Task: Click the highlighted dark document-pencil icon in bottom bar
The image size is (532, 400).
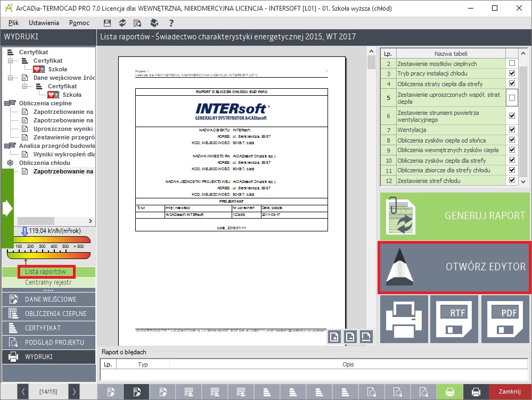Action: pos(137,392)
